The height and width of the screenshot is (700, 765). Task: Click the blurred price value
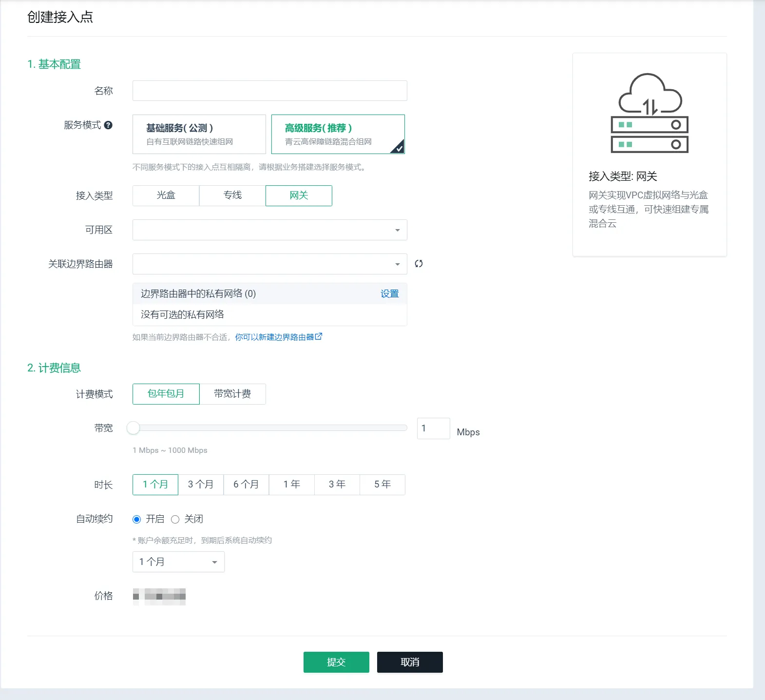pos(159,596)
